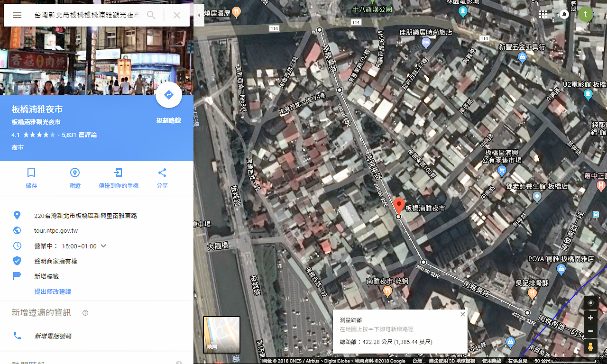The image size is (607, 364).
Task: Search nearby places icon
Action: point(75,173)
